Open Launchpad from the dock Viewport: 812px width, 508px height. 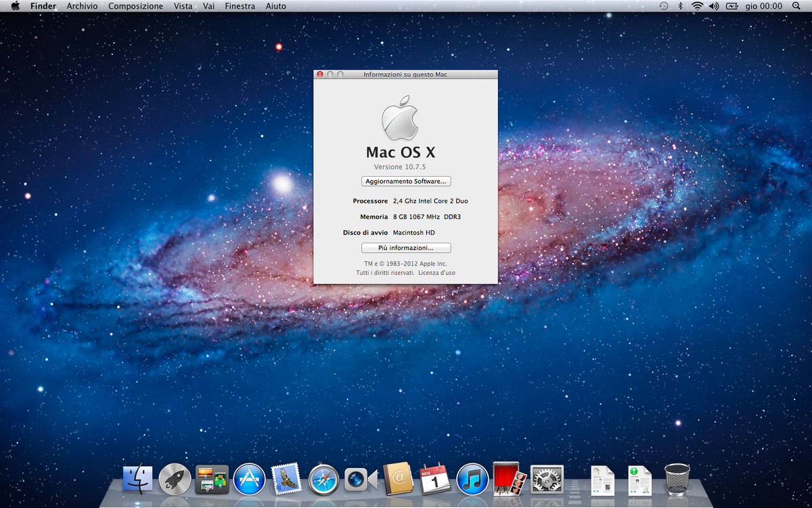pyautogui.click(x=175, y=479)
